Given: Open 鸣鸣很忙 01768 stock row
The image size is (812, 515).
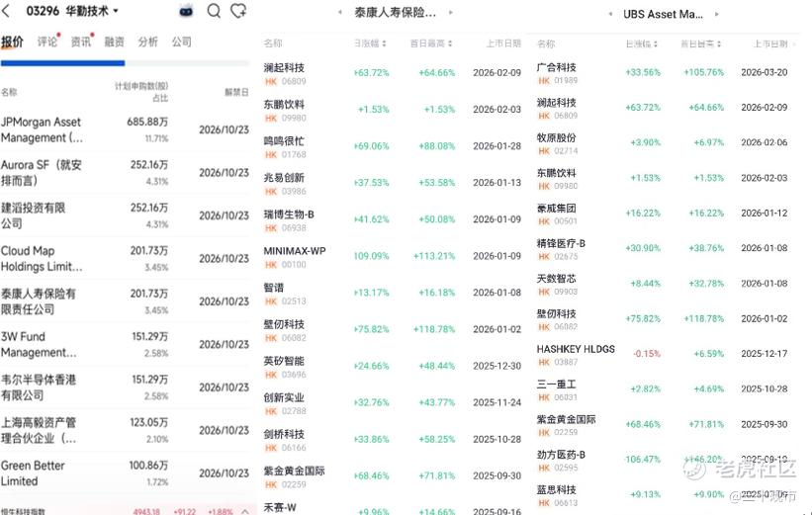Looking at the screenshot, I should (x=392, y=147).
